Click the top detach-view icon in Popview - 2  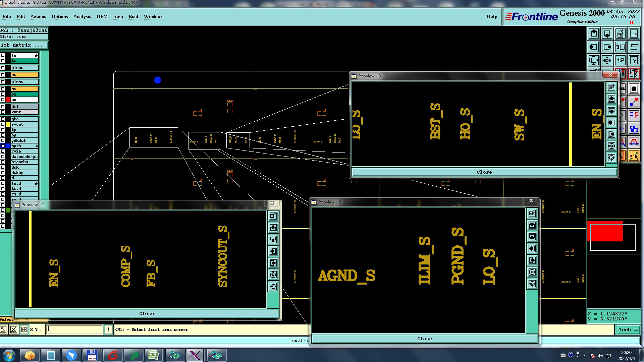click(x=532, y=213)
